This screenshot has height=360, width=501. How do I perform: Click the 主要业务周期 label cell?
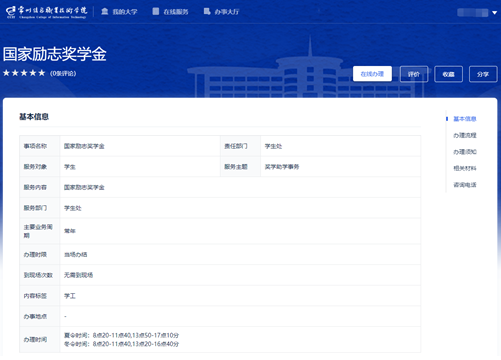(x=40, y=231)
